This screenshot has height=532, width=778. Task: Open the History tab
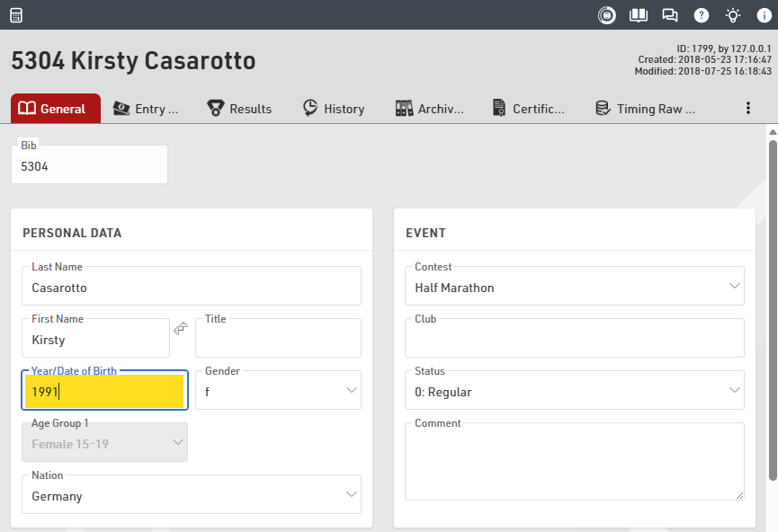[334, 109]
